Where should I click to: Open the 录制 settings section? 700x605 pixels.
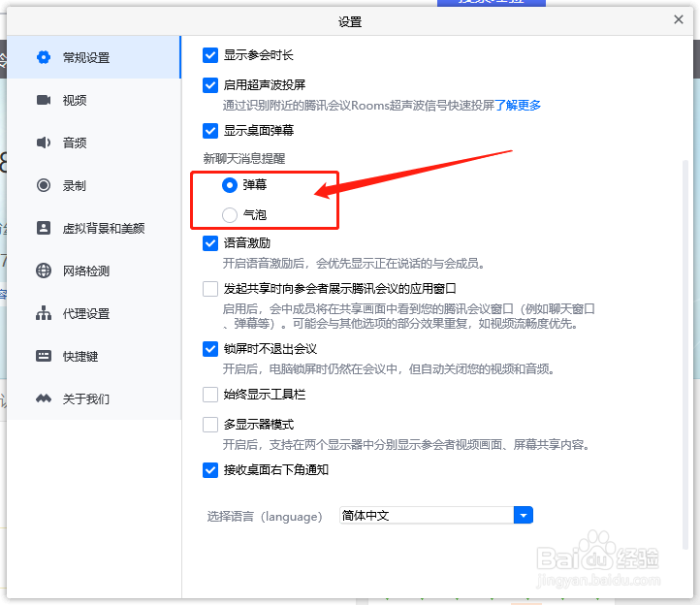click(94, 185)
